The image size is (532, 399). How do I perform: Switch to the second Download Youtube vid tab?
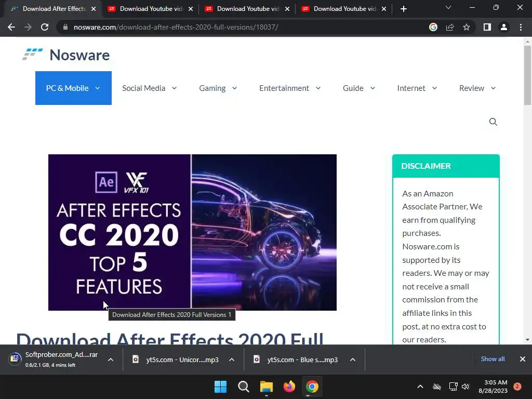[x=248, y=9]
